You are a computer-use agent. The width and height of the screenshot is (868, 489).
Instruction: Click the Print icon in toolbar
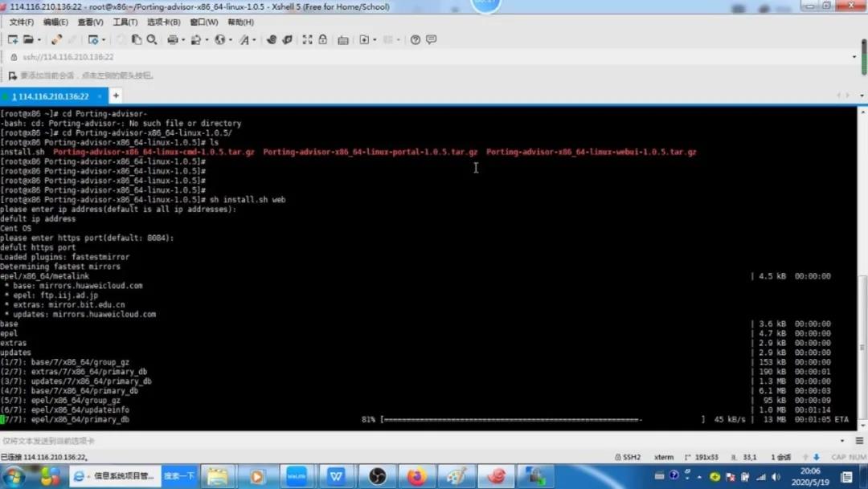tap(172, 39)
